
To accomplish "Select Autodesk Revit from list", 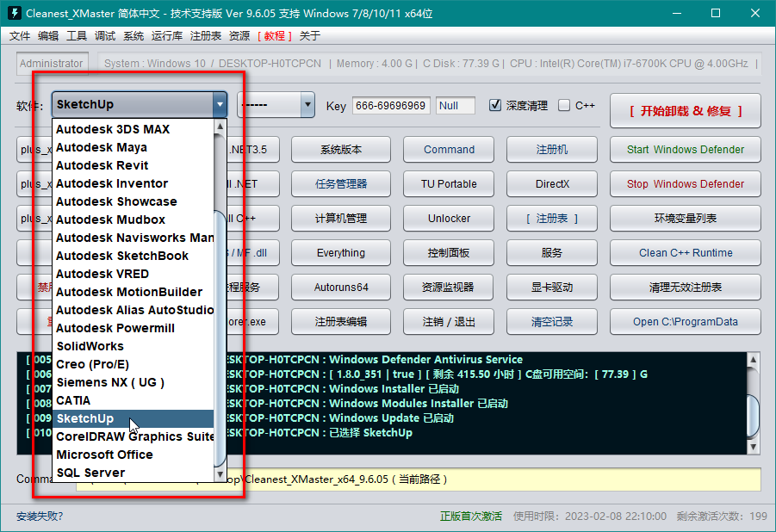I will pyautogui.click(x=133, y=165).
